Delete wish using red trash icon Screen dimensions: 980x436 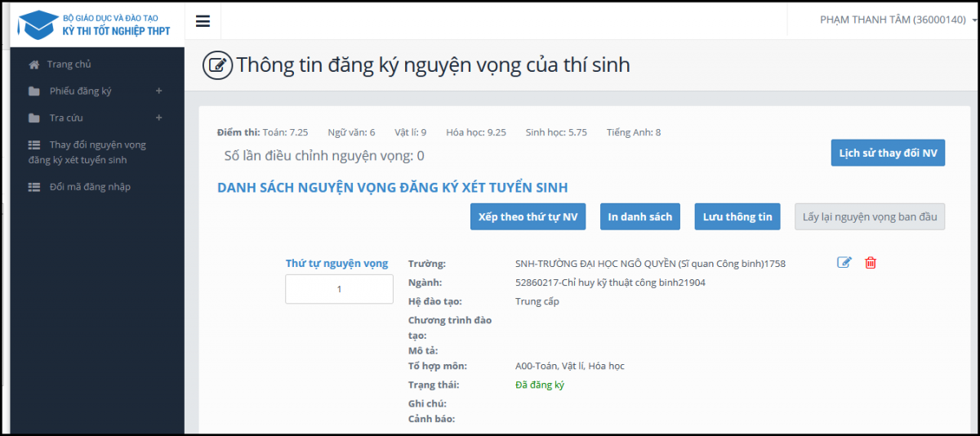(871, 263)
